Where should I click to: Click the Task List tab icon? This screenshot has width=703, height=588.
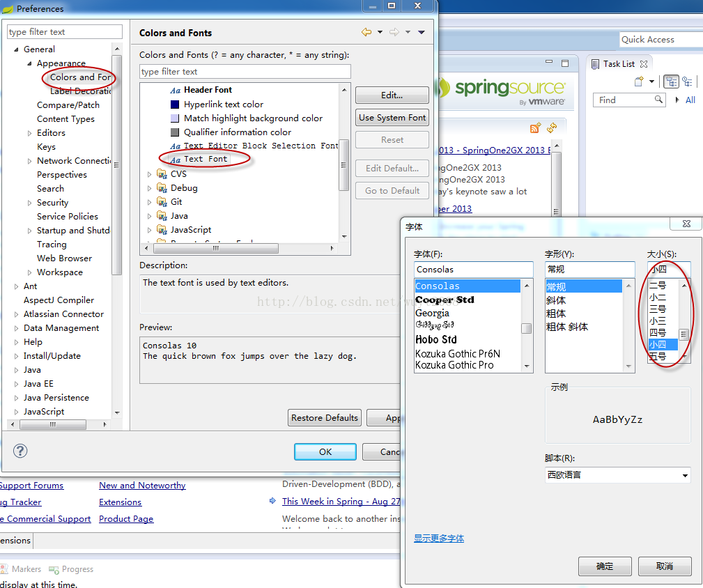(595, 64)
